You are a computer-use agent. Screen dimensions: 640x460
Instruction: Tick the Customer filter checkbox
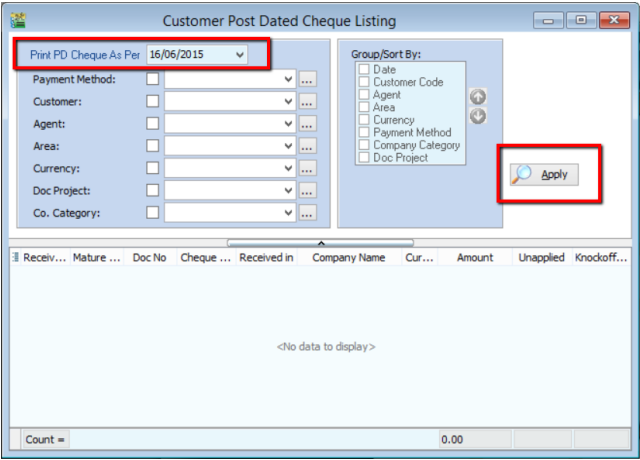153,101
